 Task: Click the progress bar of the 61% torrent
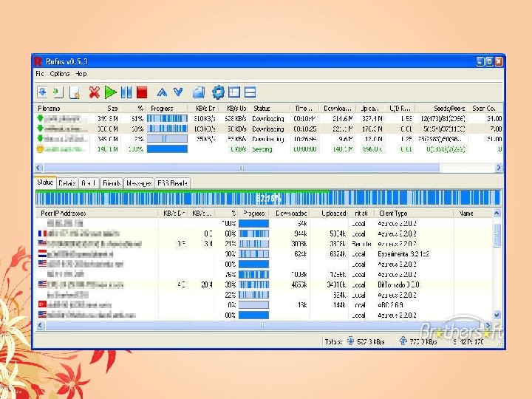tap(167, 118)
